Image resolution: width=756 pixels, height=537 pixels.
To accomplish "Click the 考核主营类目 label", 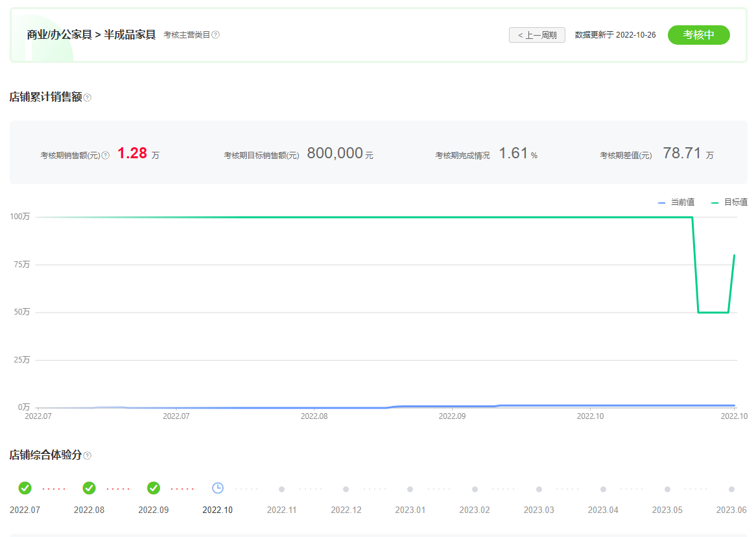I will pos(187,35).
